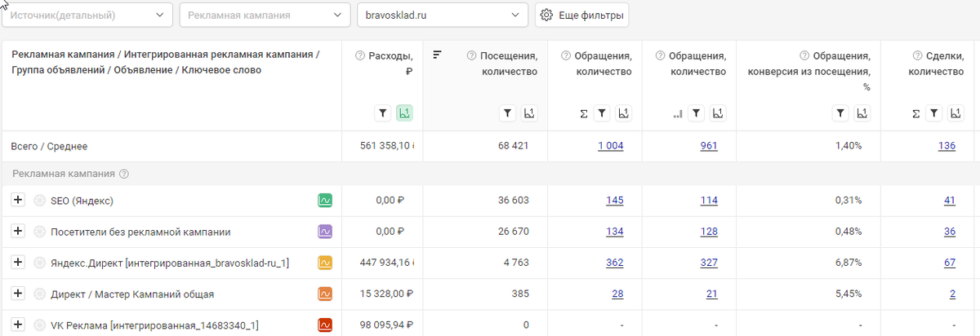
Task: Click settings icon beside Яндекс.Директ row
Action: [x=39, y=263]
